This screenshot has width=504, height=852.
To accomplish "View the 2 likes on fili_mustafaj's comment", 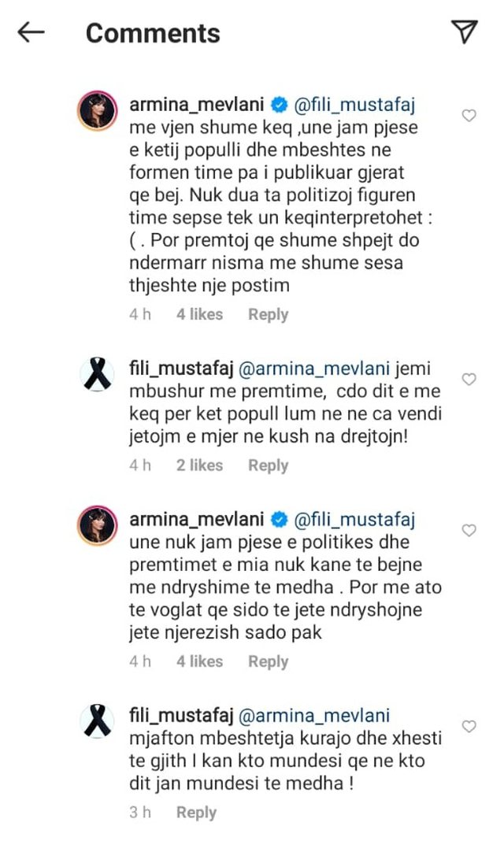I will point(199,465).
